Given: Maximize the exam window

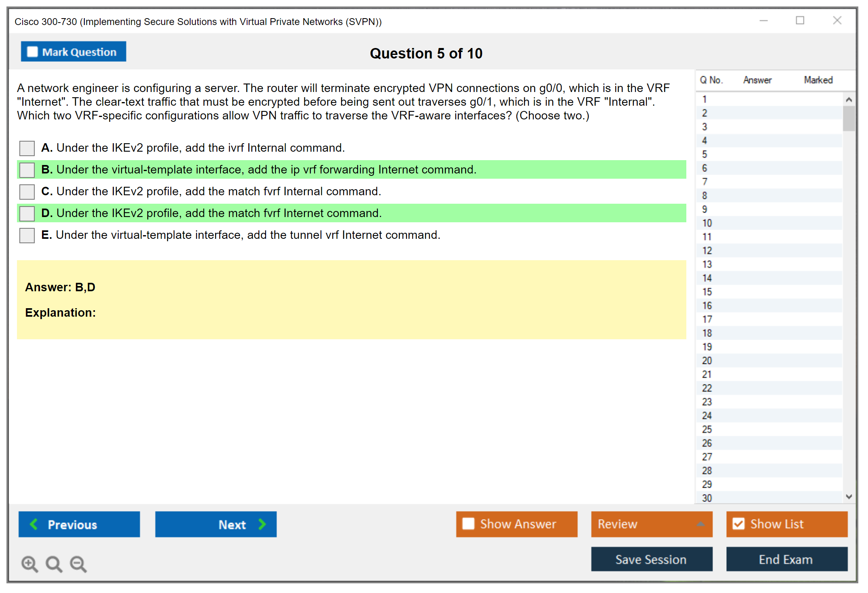Looking at the screenshot, I should pos(800,21).
